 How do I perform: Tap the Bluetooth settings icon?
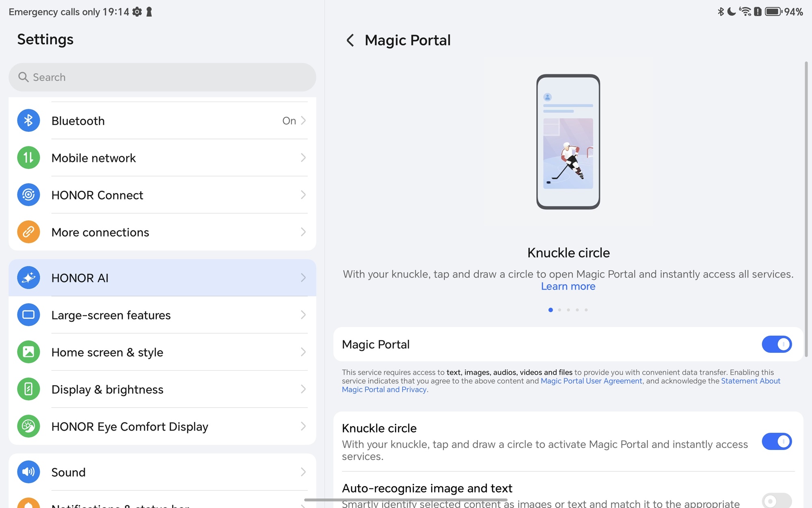point(28,121)
